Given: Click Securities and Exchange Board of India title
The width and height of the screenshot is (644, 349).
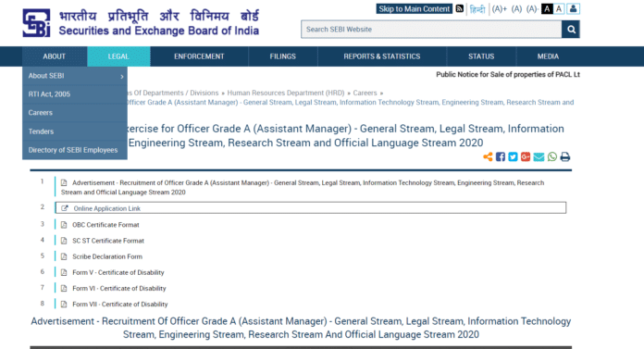Looking at the screenshot, I should [x=158, y=31].
